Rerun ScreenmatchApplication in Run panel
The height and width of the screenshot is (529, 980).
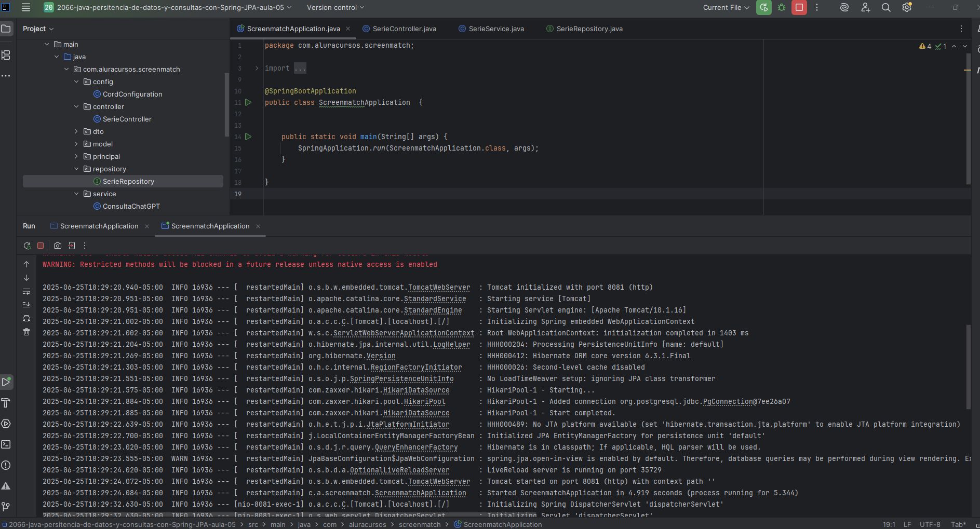coord(27,246)
